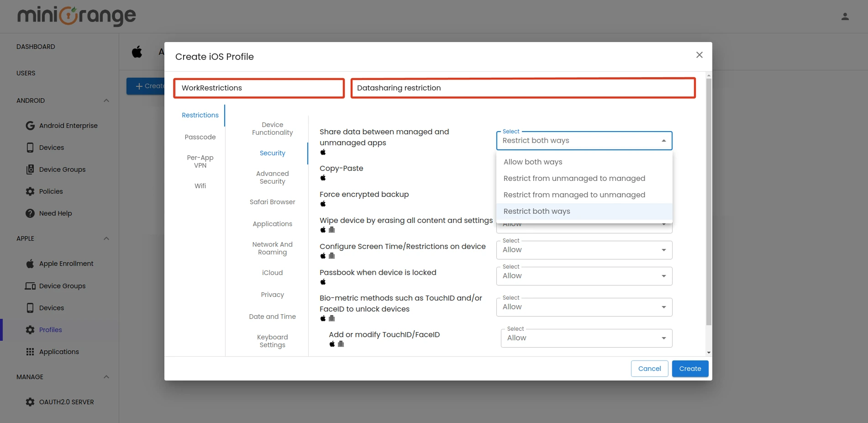Click the WorkRestrictions name field
The height and width of the screenshot is (423, 868).
click(x=258, y=88)
